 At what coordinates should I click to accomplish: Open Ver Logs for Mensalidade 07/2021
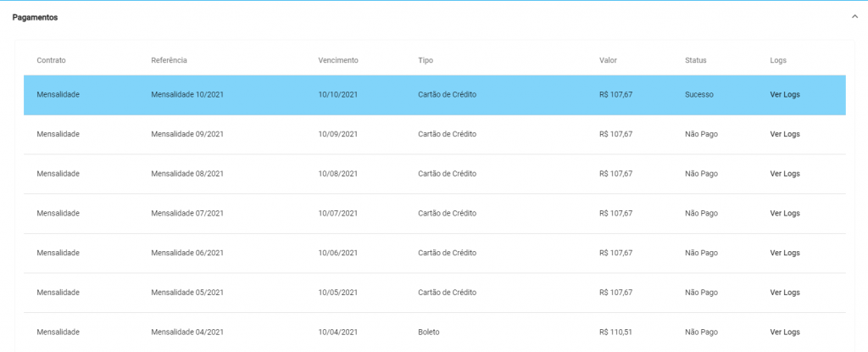tap(784, 214)
